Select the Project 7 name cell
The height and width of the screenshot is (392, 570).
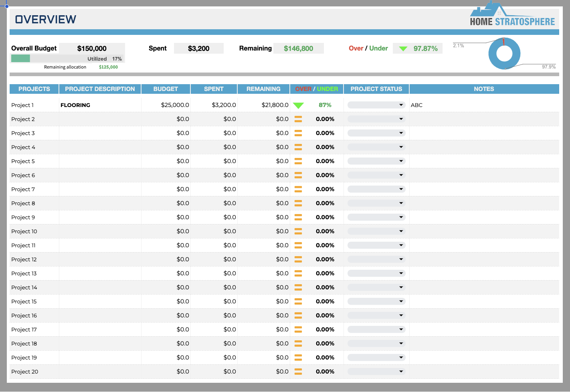pyautogui.click(x=34, y=189)
